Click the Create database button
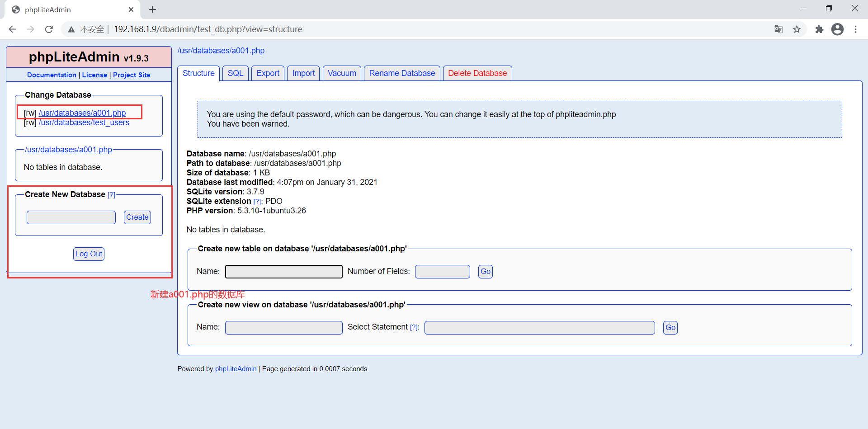Screen dimensions: 868x429 tap(137, 217)
